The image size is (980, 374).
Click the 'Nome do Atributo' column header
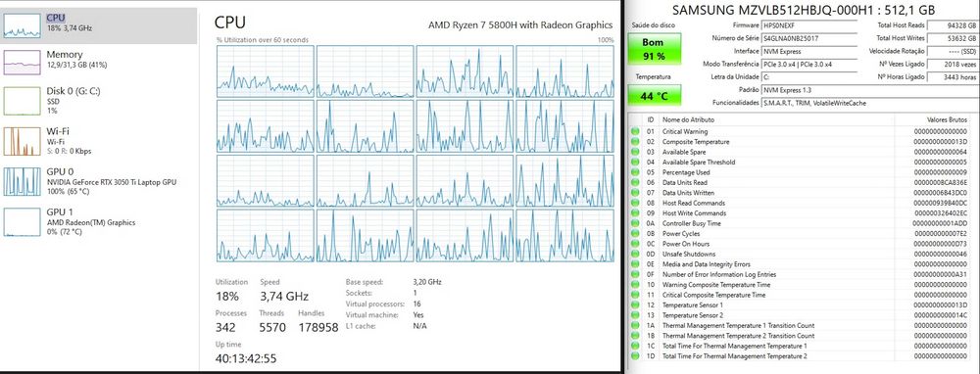pos(688,119)
